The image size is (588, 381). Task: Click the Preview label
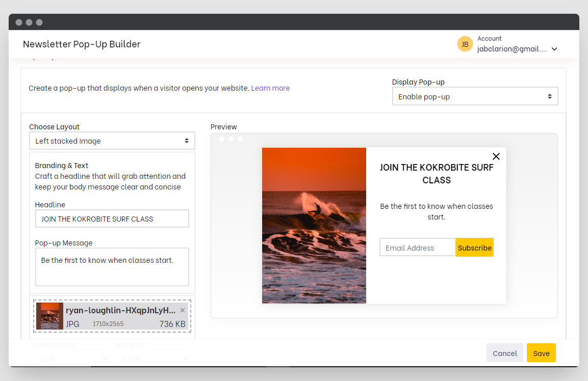[x=224, y=127]
